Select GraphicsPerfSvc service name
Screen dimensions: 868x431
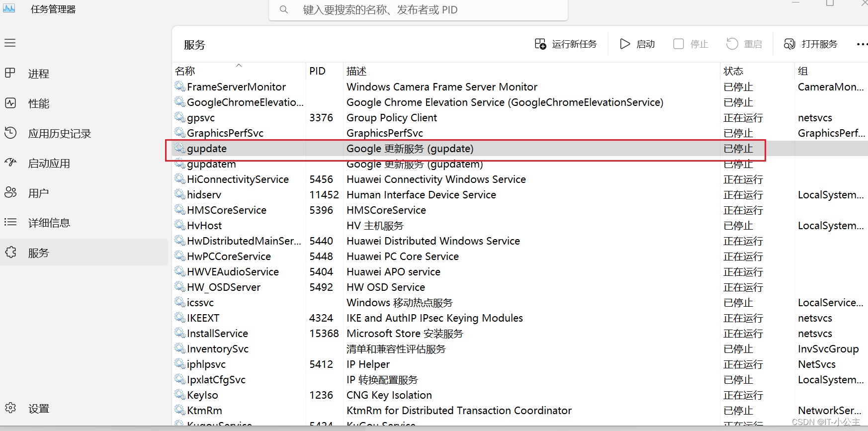225,133
